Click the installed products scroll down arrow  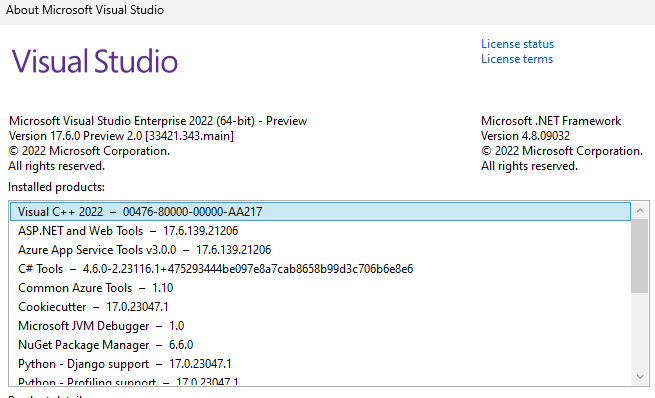pos(640,377)
